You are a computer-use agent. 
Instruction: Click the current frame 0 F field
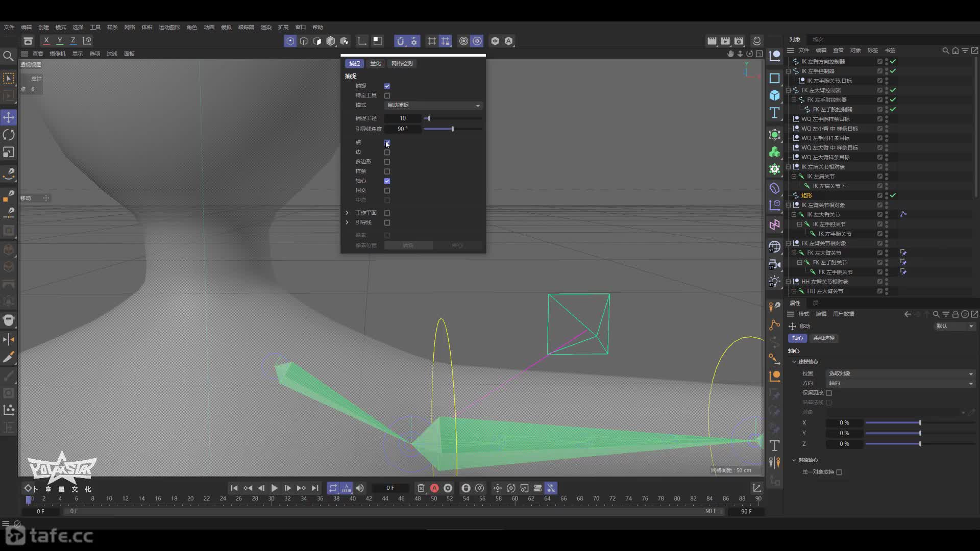[x=390, y=488]
